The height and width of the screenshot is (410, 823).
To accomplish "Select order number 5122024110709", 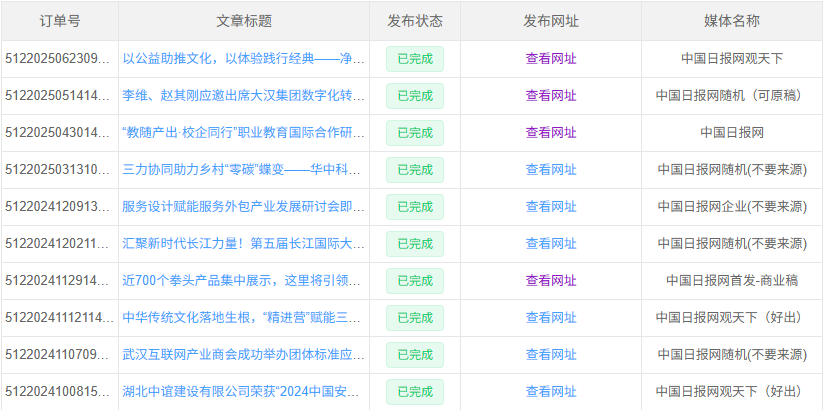I will 59,355.
